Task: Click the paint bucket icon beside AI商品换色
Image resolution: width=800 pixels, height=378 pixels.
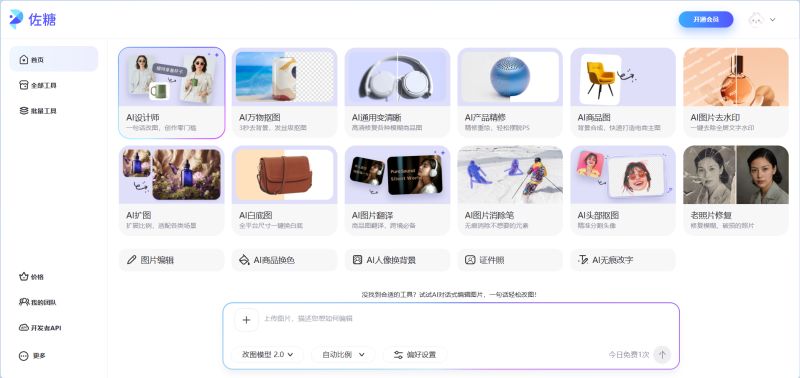Action: pyautogui.click(x=244, y=260)
